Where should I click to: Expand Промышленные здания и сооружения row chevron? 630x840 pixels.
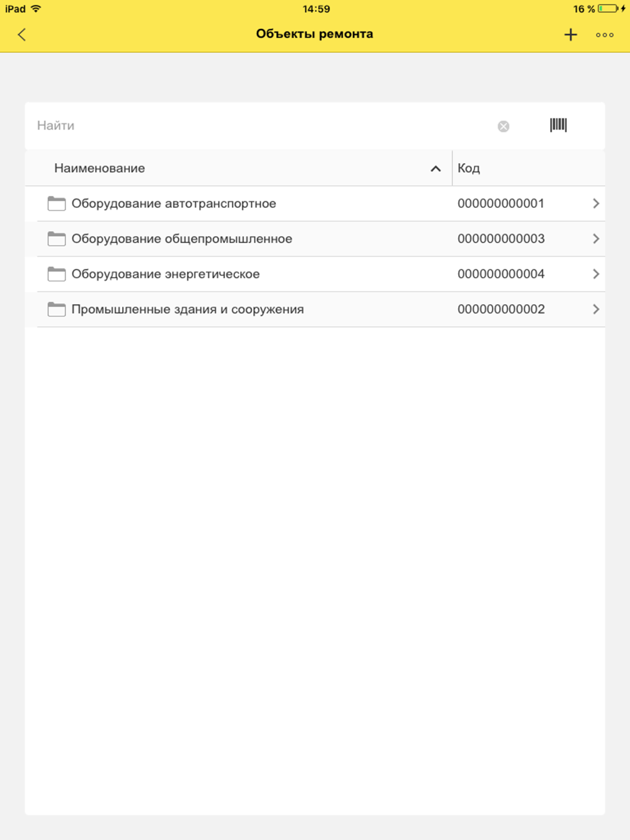click(595, 309)
